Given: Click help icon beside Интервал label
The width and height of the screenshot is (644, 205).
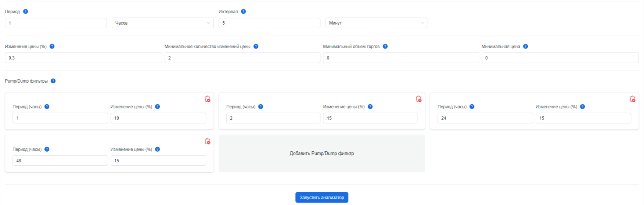Looking at the screenshot, I should pos(243,11).
